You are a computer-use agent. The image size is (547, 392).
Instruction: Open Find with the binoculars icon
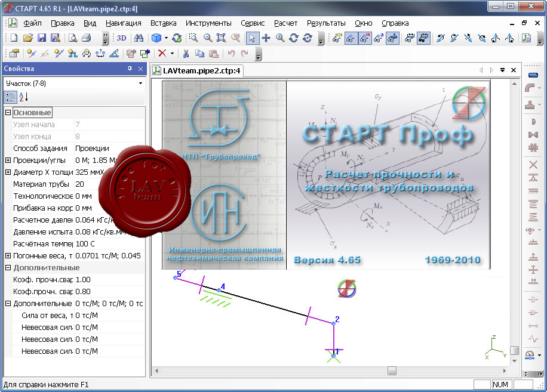pyautogui.click(x=139, y=38)
